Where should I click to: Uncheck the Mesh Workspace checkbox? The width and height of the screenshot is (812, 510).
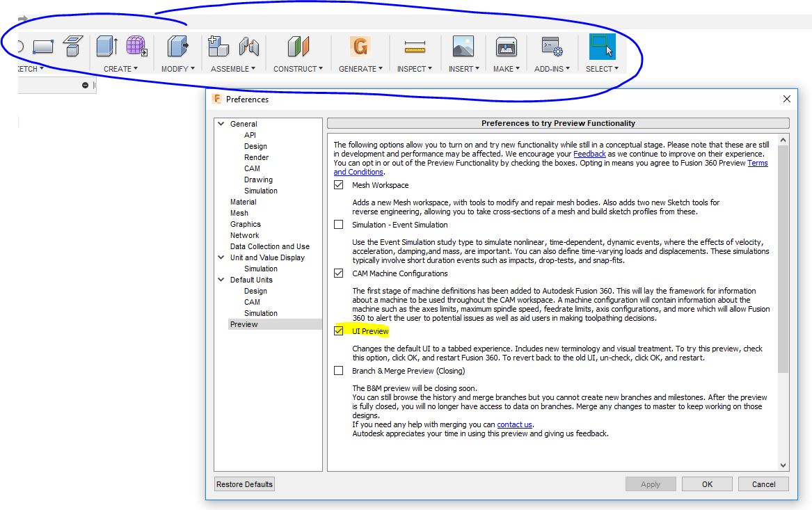click(x=339, y=185)
